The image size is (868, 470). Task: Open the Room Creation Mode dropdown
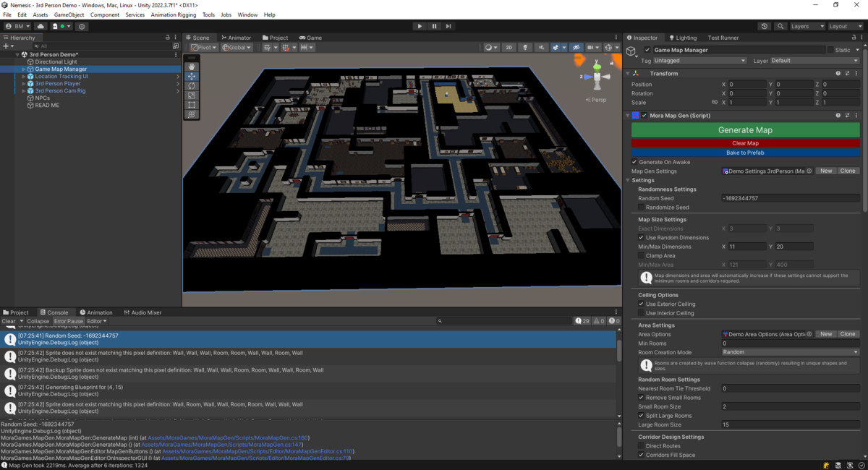[x=788, y=352]
